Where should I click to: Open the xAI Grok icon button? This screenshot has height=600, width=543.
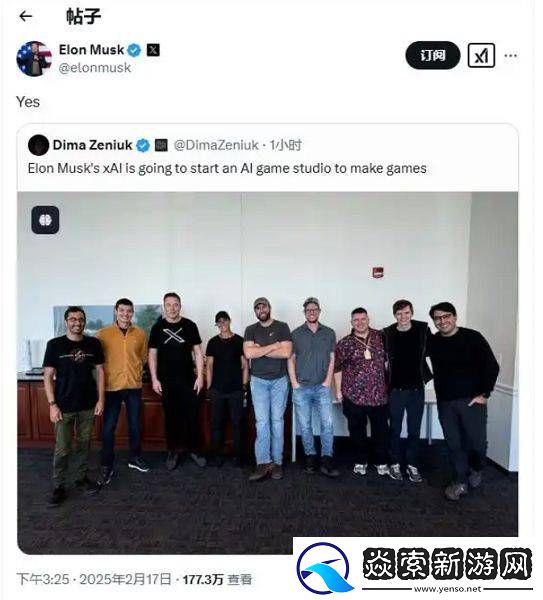pyautogui.click(x=481, y=56)
